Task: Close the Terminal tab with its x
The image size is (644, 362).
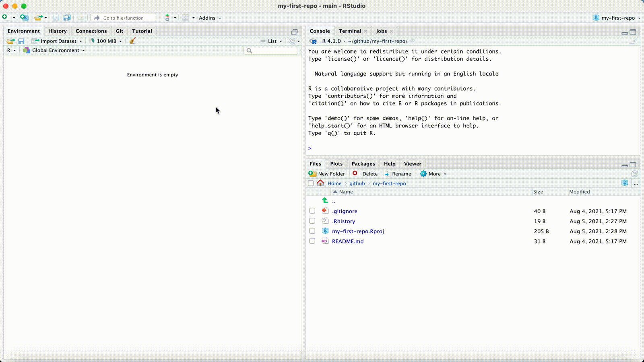Action: [x=365, y=31]
